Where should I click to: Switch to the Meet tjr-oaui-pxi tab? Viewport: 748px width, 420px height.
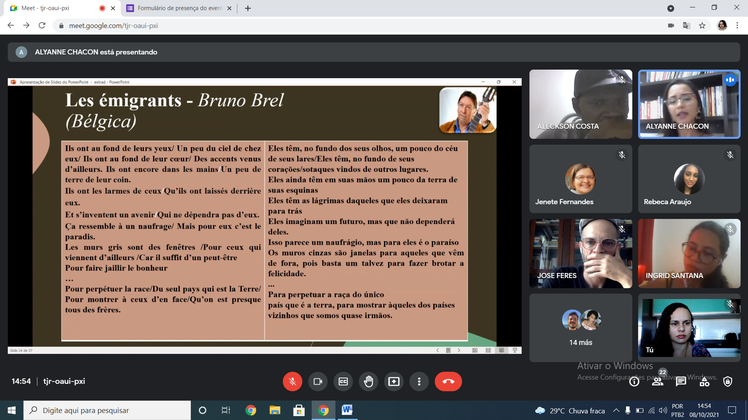click(62, 8)
